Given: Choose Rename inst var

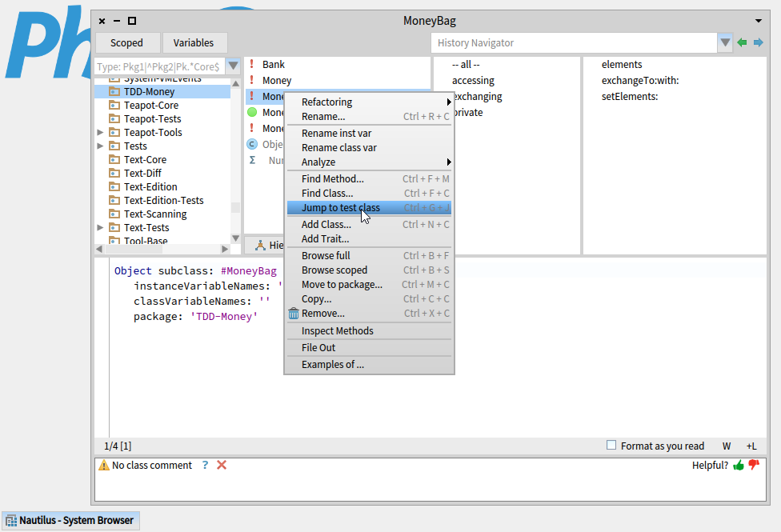Looking at the screenshot, I should pyautogui.click(x=369, y=133).
